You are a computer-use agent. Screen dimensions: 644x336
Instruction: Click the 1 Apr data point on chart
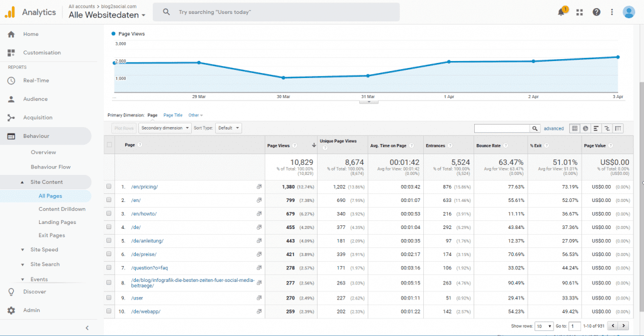coord(449,62)
